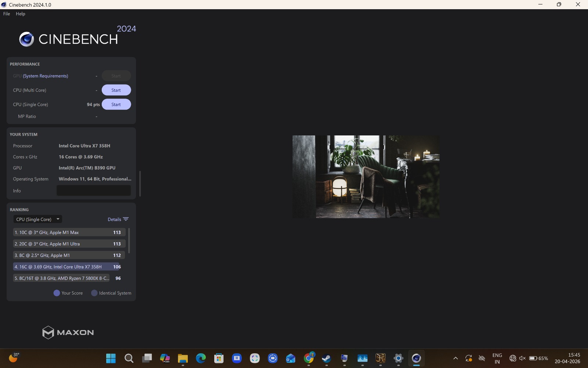Open the Details filter icon in Ranking
Image resolution: width=588 pixels, height=368 pixels.
[126, 219]
